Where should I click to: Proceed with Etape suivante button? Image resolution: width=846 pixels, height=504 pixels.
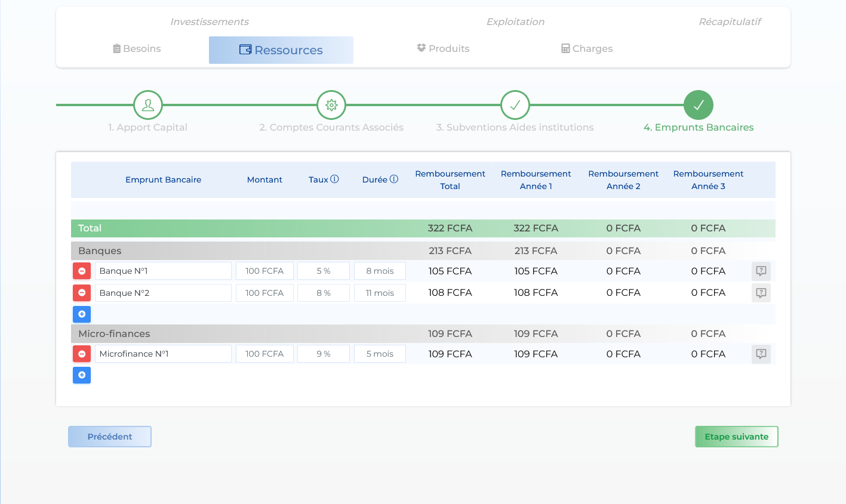(x=736, y=437)
